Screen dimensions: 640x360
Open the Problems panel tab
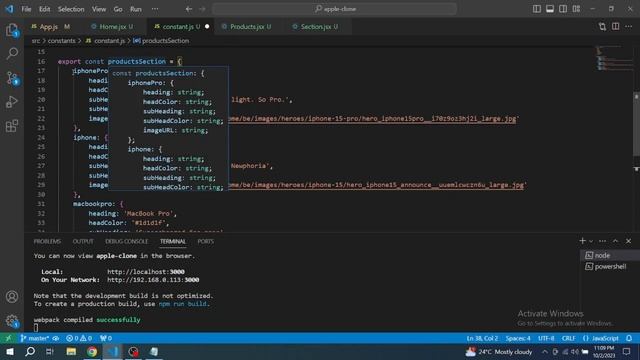[x=47, y=242]
